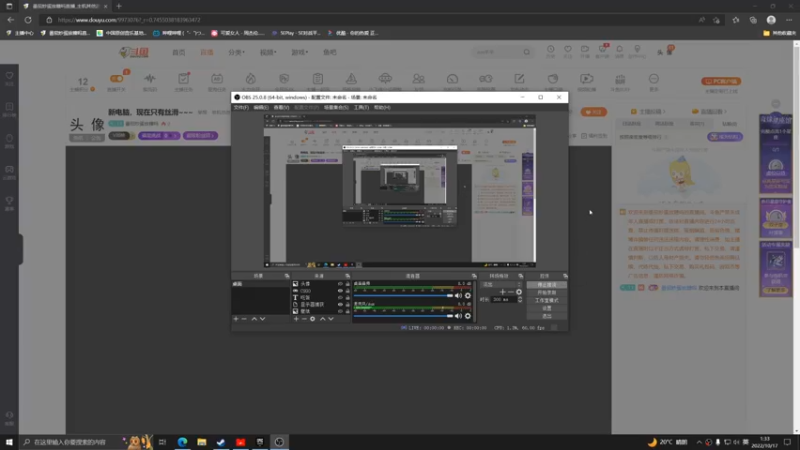This screenshot has width=800, height=450.
Task: Remove the scene with the minus icon
Action: tap(244, 319)
